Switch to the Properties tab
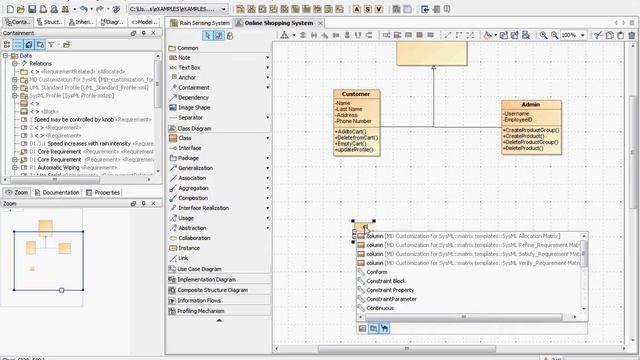The width and height of the screenshot is (640, 360). tap(103, 192)
